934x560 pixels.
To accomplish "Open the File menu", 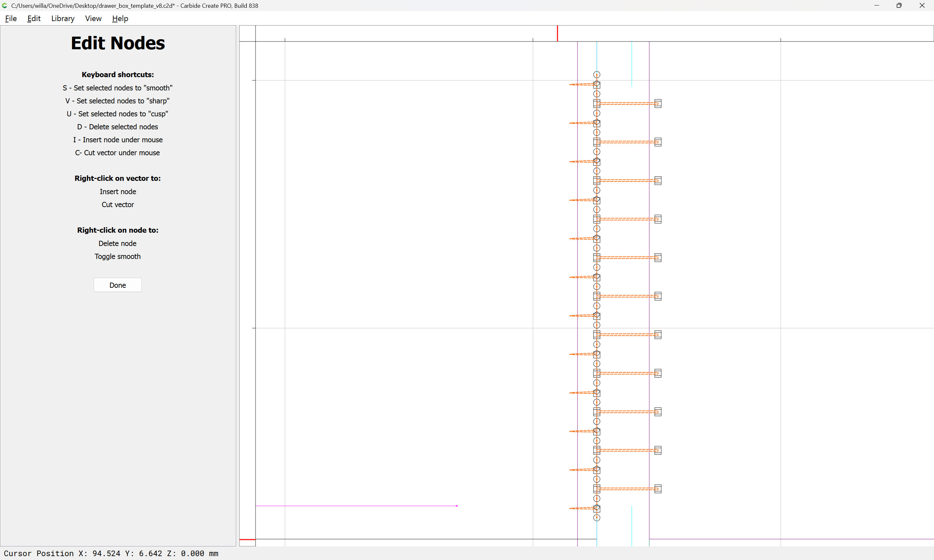I will click(11, 18).
